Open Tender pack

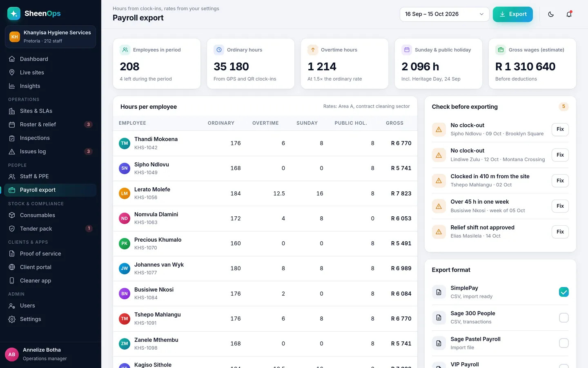[50, 229]
